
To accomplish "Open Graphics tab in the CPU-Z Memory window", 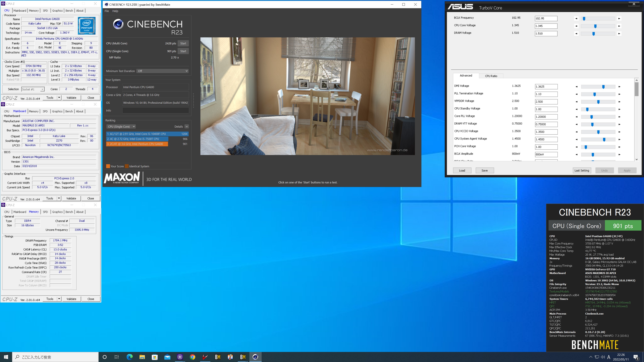I will [x=57, y=212].
